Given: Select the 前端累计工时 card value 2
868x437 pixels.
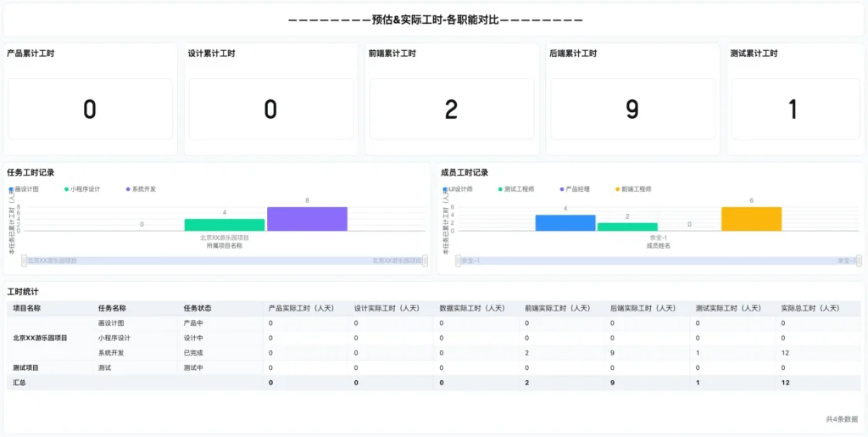Looking at the screenshot, I should (x=451, y=109).
